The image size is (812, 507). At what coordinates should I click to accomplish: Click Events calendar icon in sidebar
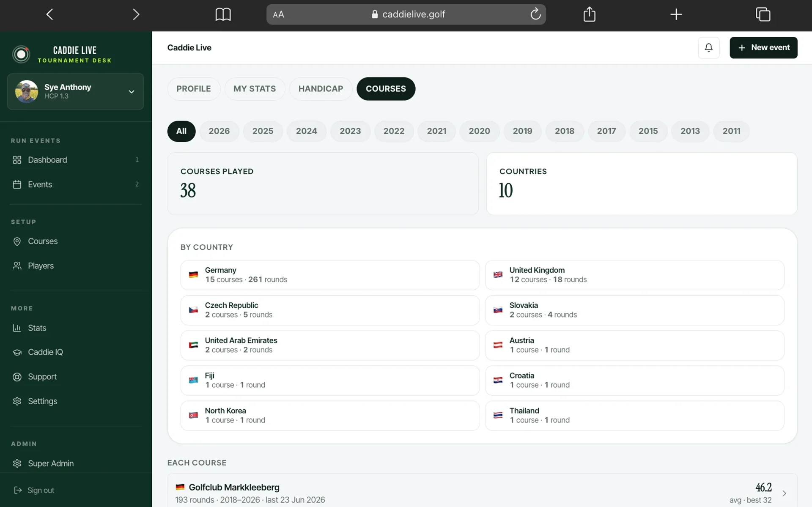click(x=17, y=184)
